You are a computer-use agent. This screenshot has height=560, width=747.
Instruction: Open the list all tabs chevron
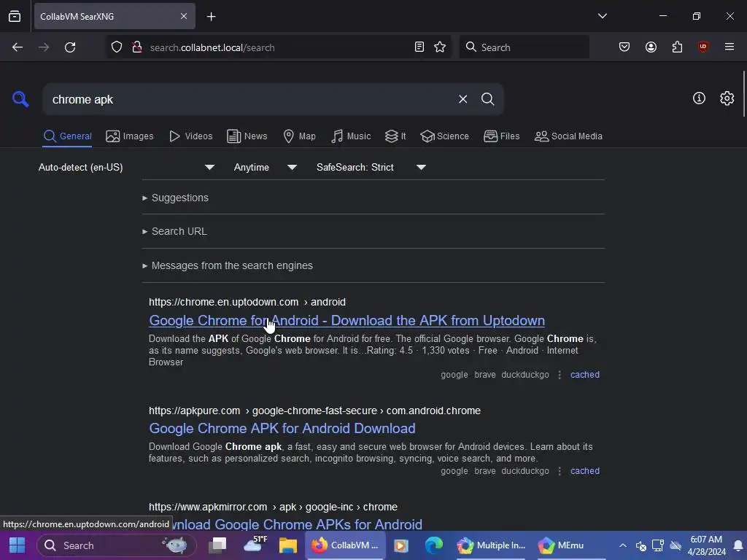pyautogui.click(x=602, y=16)
